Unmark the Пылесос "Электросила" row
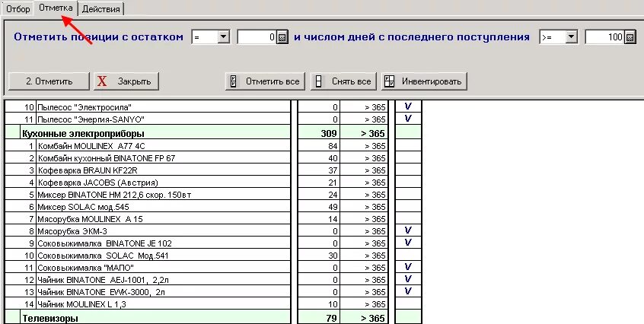Screen dimensions: 644x324 408,106
